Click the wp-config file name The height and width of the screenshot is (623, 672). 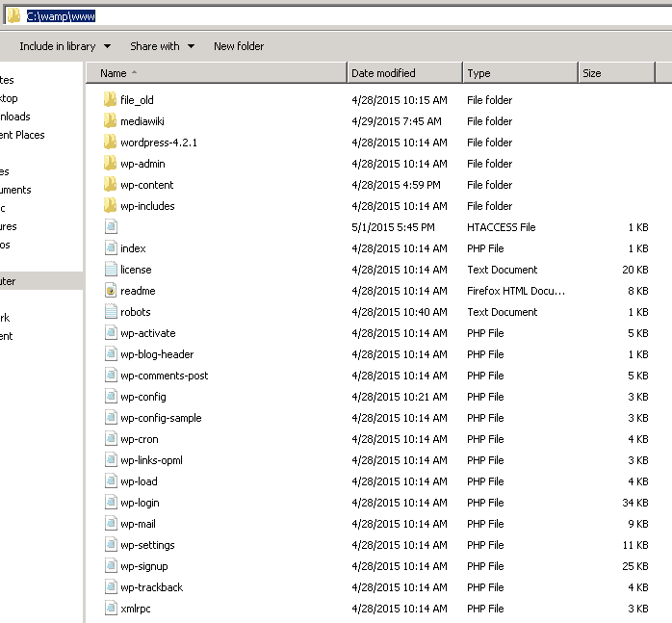(143, 397)
